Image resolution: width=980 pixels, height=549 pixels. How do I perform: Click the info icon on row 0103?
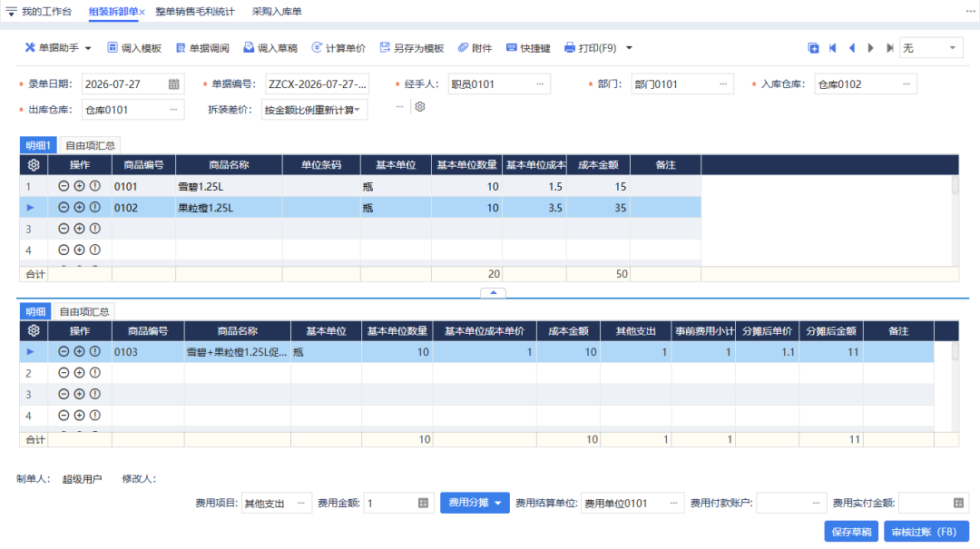tap(95, 351)
